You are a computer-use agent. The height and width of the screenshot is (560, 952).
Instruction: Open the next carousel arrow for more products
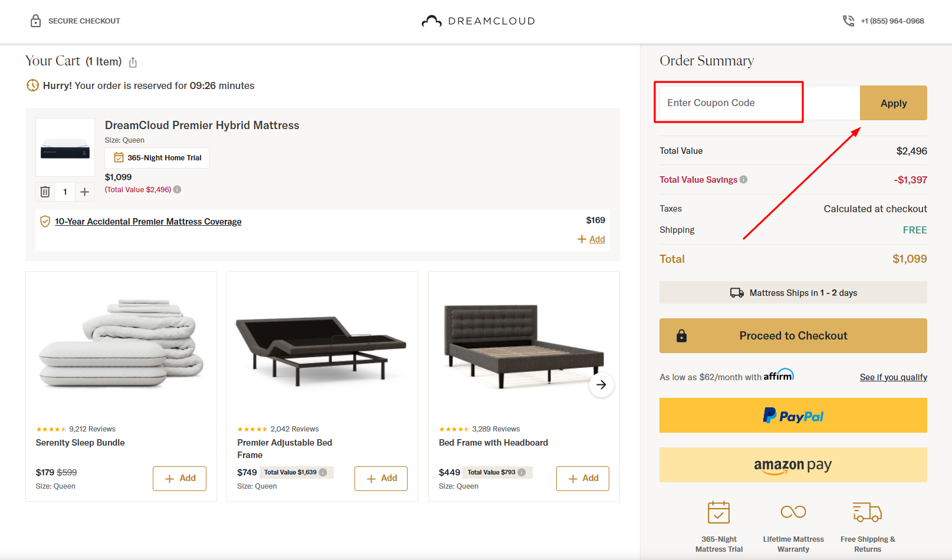601,384
